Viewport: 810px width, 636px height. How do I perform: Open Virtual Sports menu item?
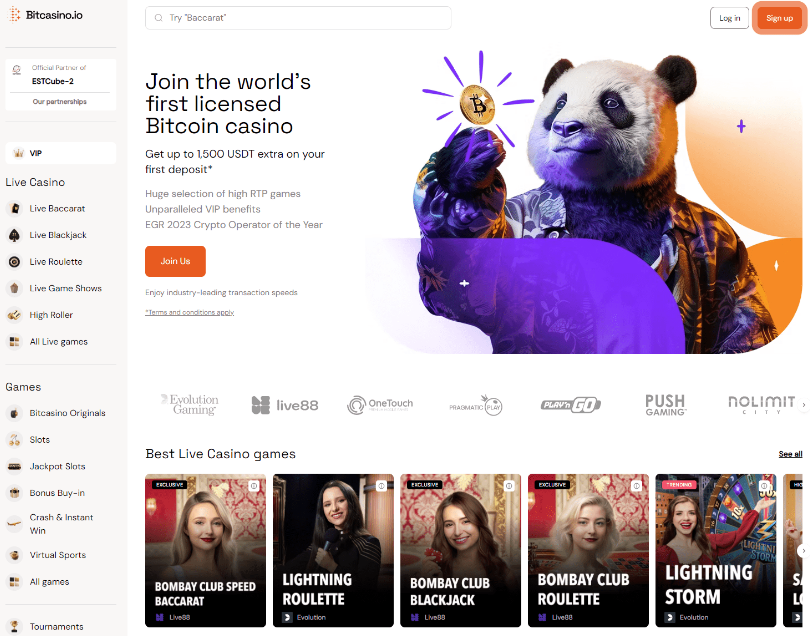pyautogui.click(x=57, y=555)
